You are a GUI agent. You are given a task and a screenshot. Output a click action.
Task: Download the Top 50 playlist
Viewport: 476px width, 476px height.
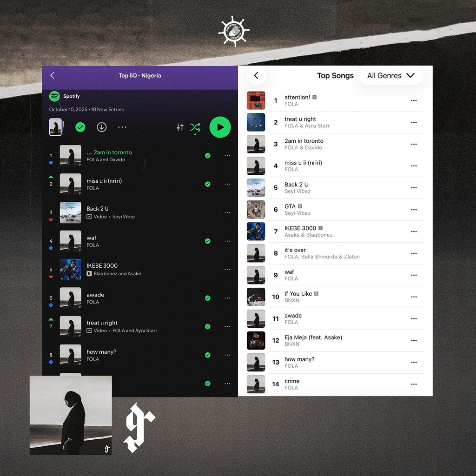pos(102,127)
